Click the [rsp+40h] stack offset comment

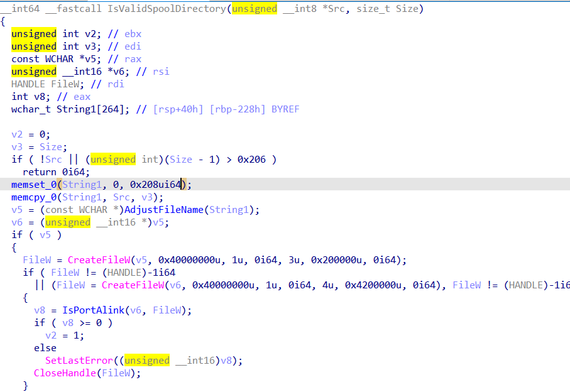178,109
